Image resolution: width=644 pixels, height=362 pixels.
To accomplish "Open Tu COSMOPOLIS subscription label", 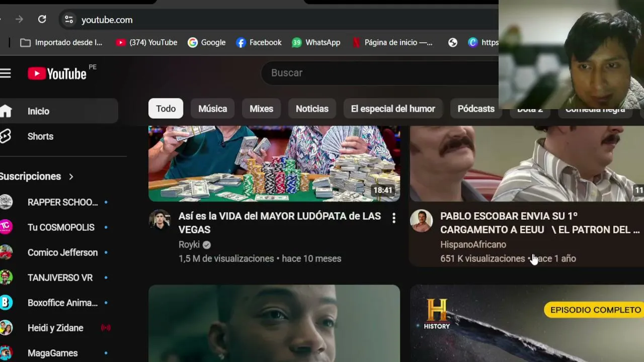I will tap(61, 227).
